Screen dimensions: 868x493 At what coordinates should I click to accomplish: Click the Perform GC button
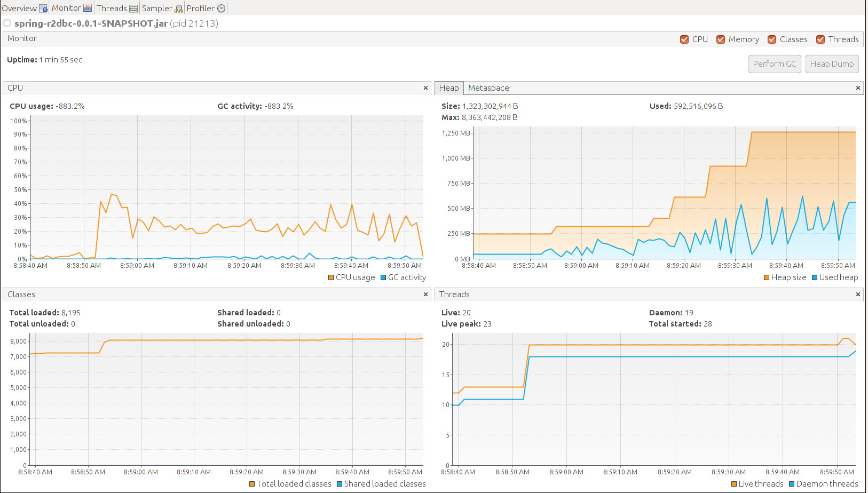[x=775, y=64]
